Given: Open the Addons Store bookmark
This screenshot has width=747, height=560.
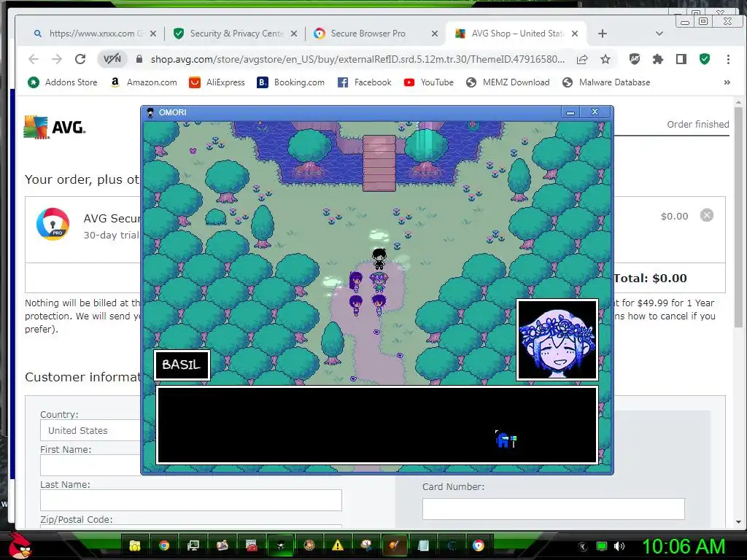Looking at the screenshot, I should coord(63,82).
